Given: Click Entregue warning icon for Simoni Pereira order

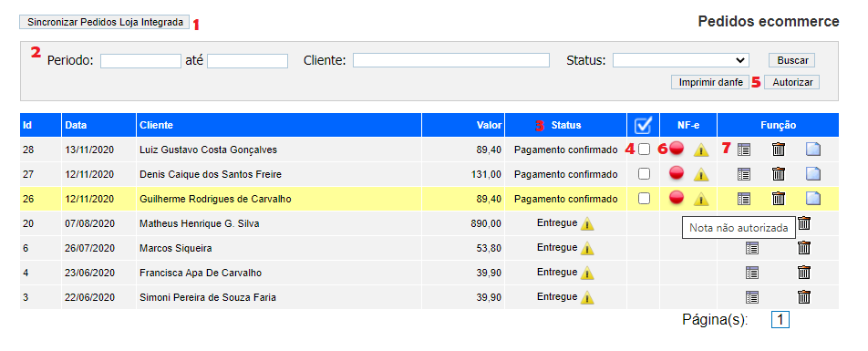Looking at the screenshot, I should 587,297.
